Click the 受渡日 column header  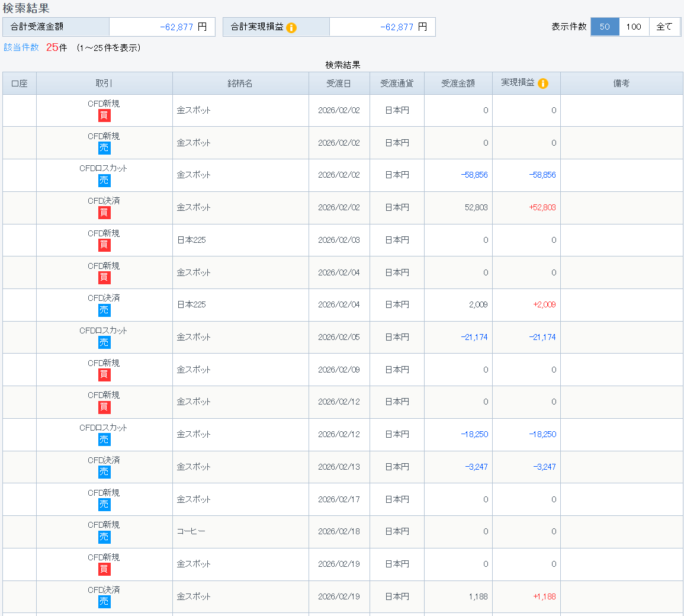[x=339, y=84]
